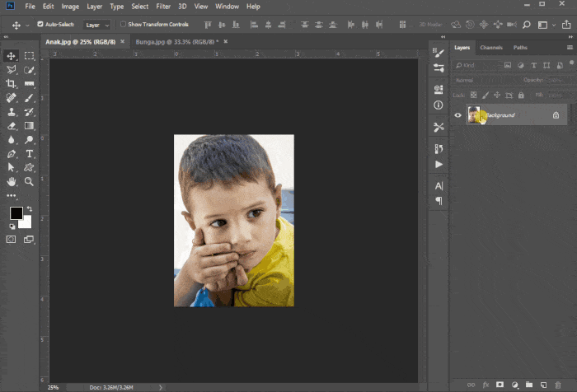Select the Zoom tool

click(x=29, y=182)
